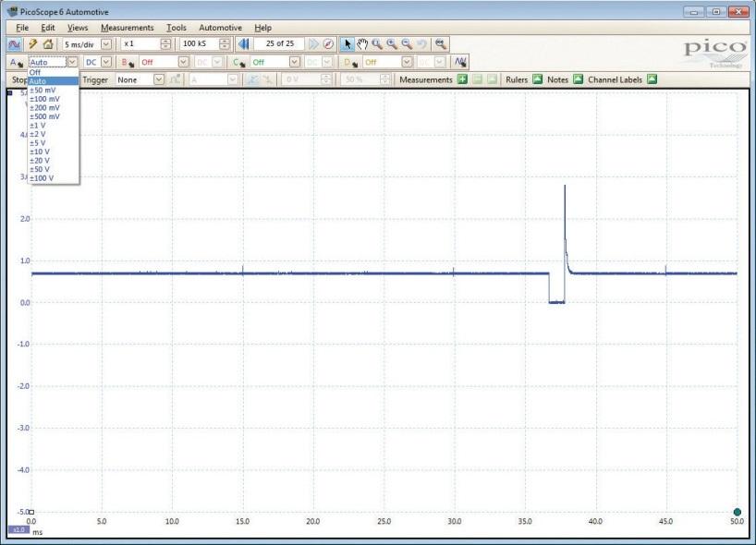Click the teal trigger marker dot
This screenshot has height=545, width=756.
point(737,512)
